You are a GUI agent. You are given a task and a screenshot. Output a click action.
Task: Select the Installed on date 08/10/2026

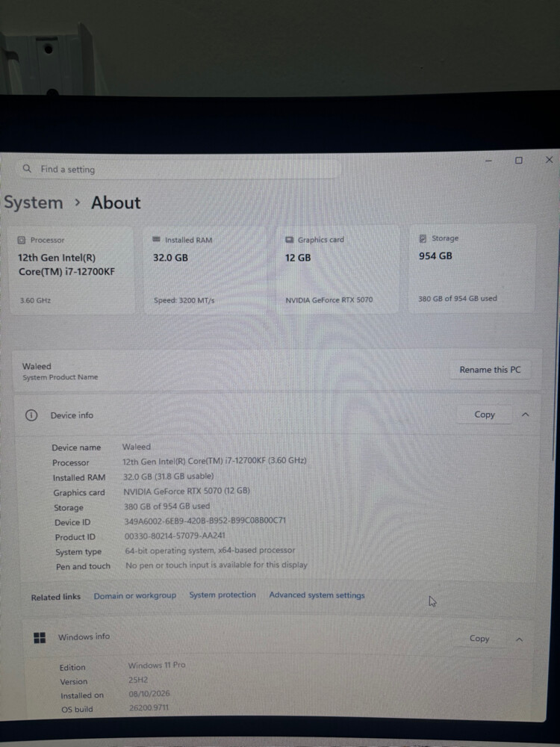(149, 694)
